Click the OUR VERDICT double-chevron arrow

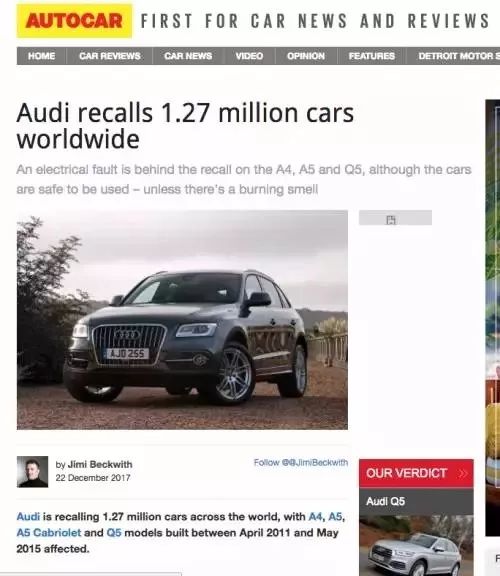pos(463,473)
